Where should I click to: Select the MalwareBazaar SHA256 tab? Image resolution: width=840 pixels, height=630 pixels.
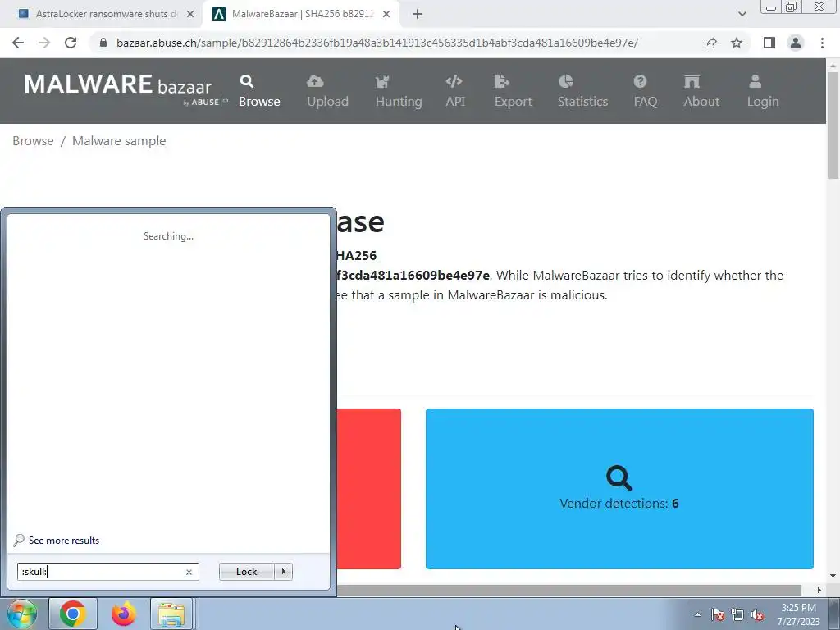(x=301, y=14)
